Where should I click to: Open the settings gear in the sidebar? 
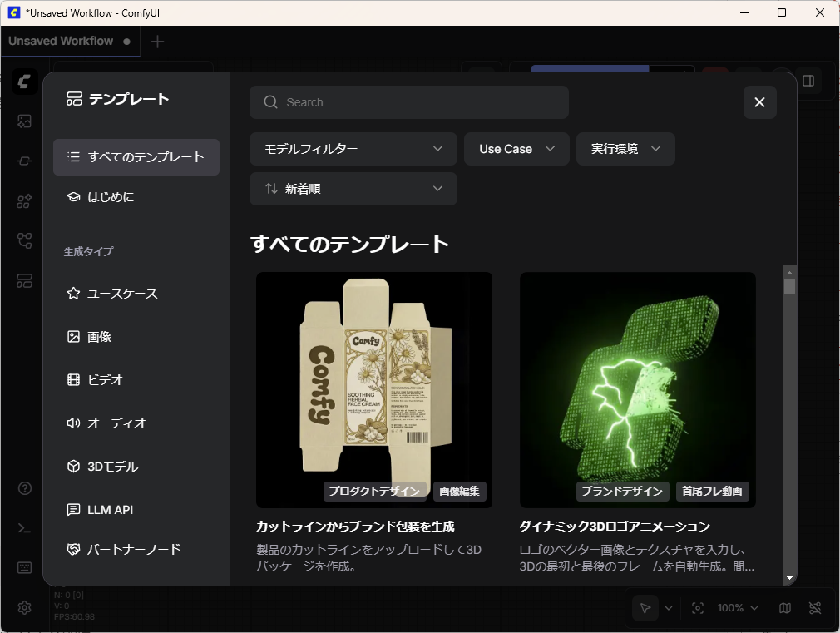pos(24,607)
